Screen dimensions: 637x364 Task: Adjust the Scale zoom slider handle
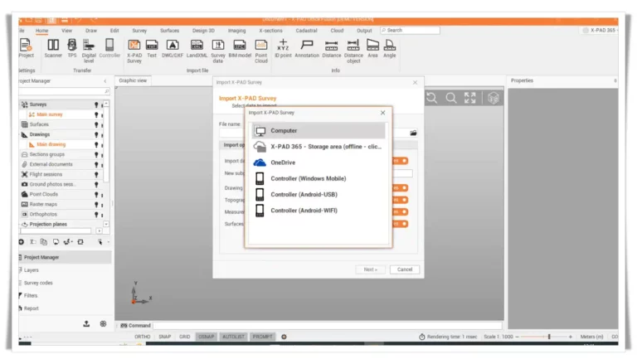click(549, 337)
